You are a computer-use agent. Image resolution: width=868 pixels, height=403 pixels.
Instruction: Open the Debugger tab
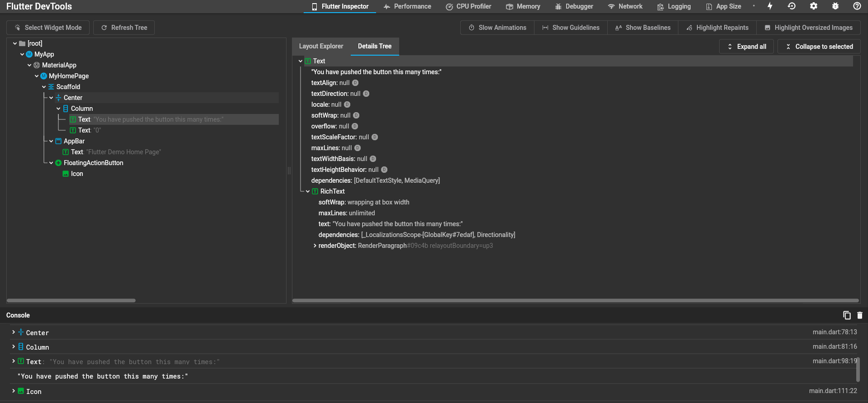click(x=574, y=6)
